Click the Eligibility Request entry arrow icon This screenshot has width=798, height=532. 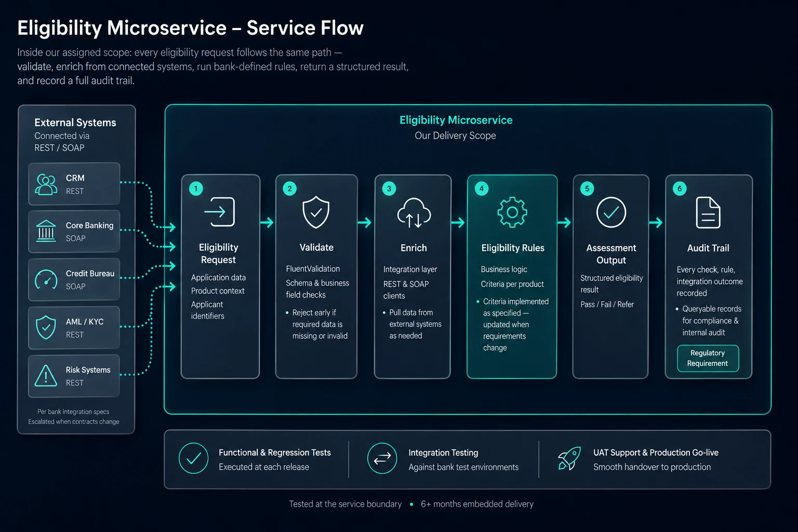point(219,212)
